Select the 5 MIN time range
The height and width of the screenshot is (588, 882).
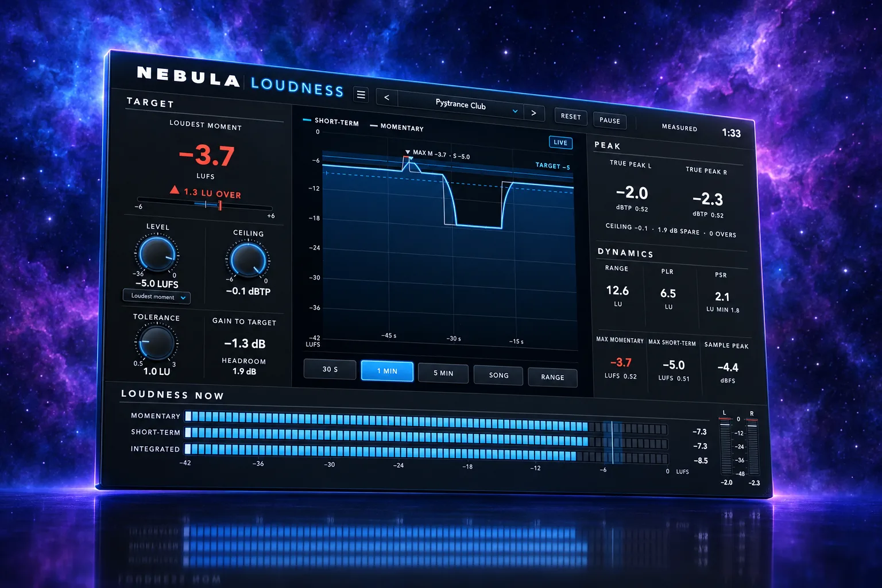443,373
